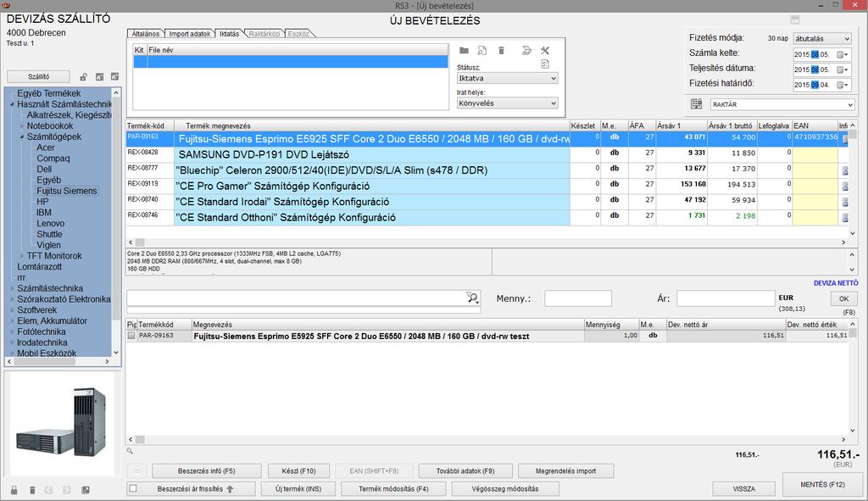The height and width of the screenshot is (501, 868).
Task: Collapse the Használt Számítástechnika tree node
Action: 12,104
